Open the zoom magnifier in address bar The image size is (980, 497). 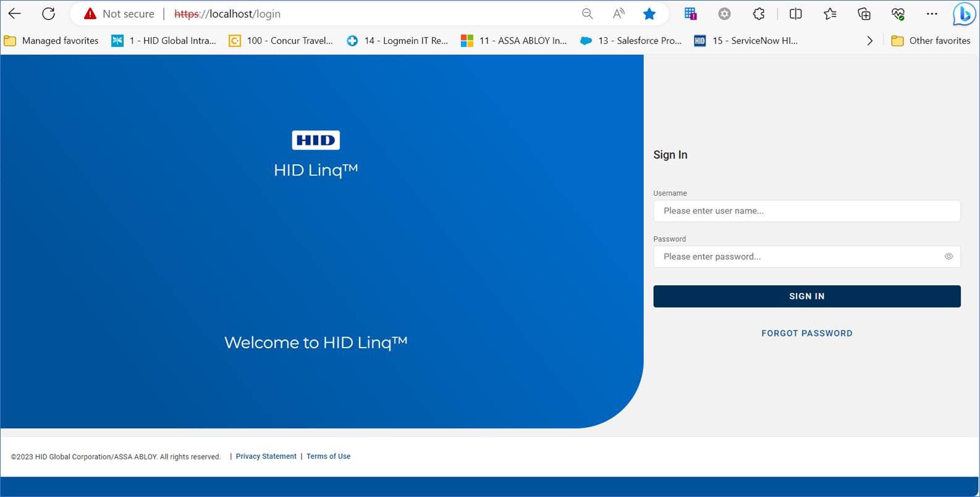587,14
